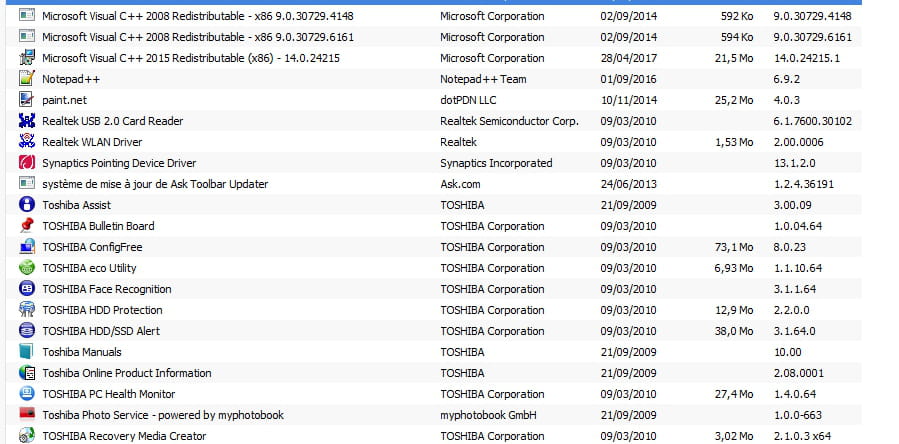899x444 pixels.
Task: Click the Notepad++ program icon
Action: 26,79
